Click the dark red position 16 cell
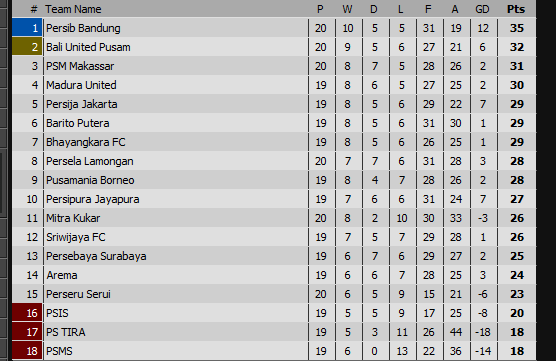Image resolution: width=556 pixels, height=361 pixels. (27, 313)
